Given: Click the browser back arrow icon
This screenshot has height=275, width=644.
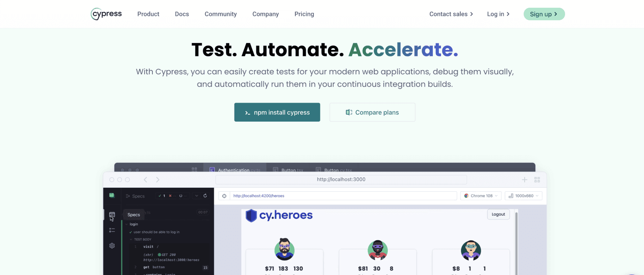Looking at the screenshot, I should pyautogui.click(x=145, y=180).
